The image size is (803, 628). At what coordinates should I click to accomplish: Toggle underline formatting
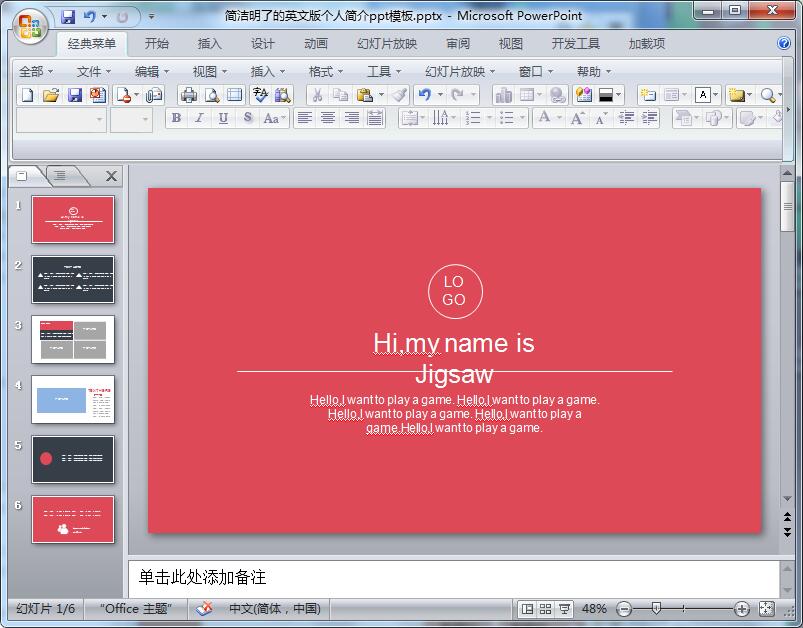(223, 118)
